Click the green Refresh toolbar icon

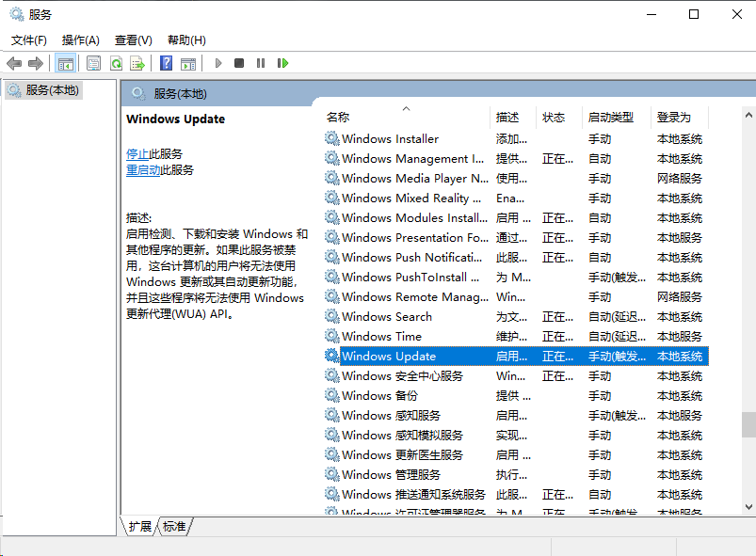click(x=116, y=63)
